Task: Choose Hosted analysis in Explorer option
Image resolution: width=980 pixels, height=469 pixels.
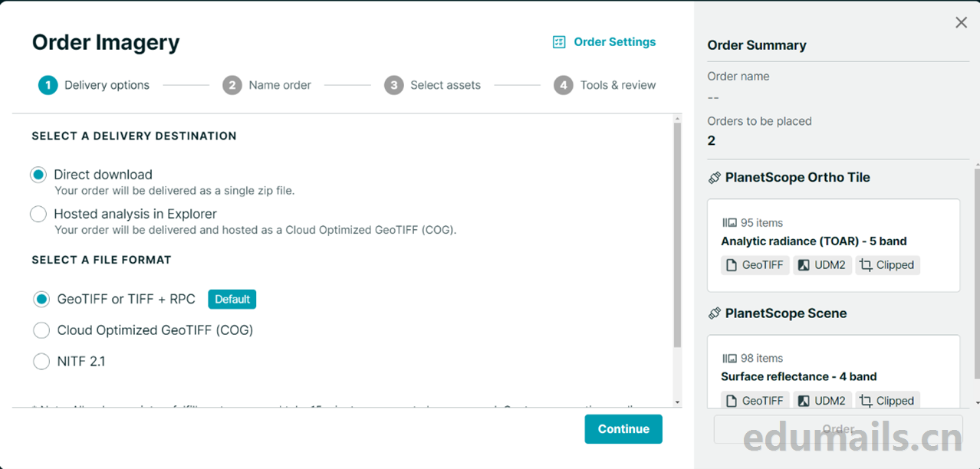Action: (x=38, y=215)
